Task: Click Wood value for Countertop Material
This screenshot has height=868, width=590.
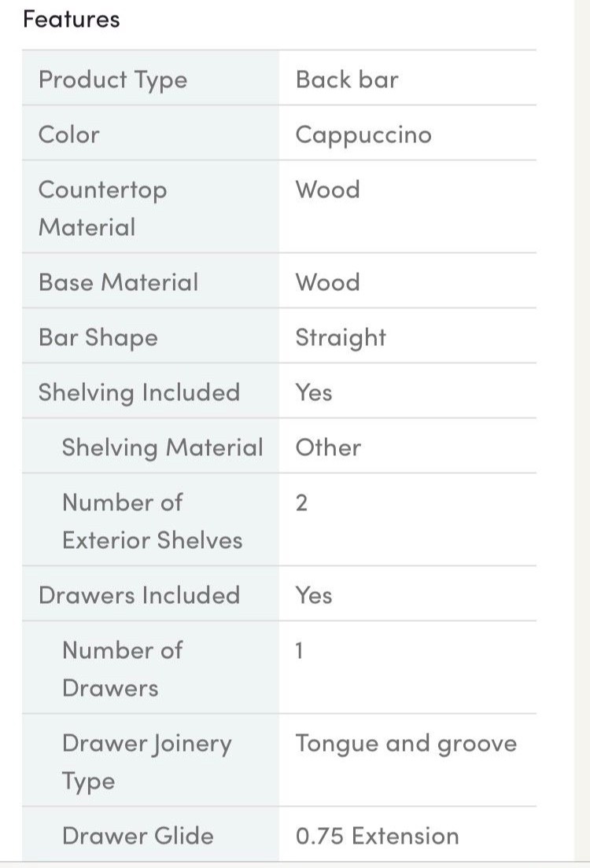Action: (x=327, y=189)
